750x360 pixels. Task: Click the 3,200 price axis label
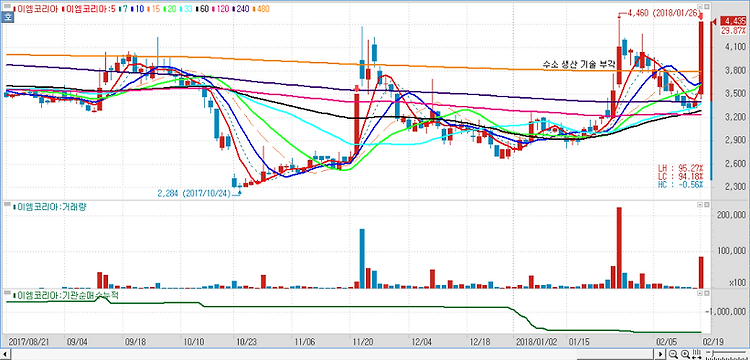tap(735, 117)
